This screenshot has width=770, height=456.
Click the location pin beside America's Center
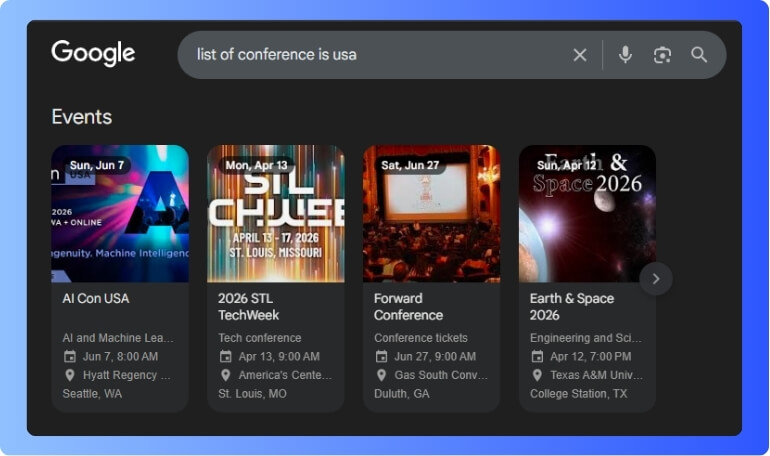point(225,375)
